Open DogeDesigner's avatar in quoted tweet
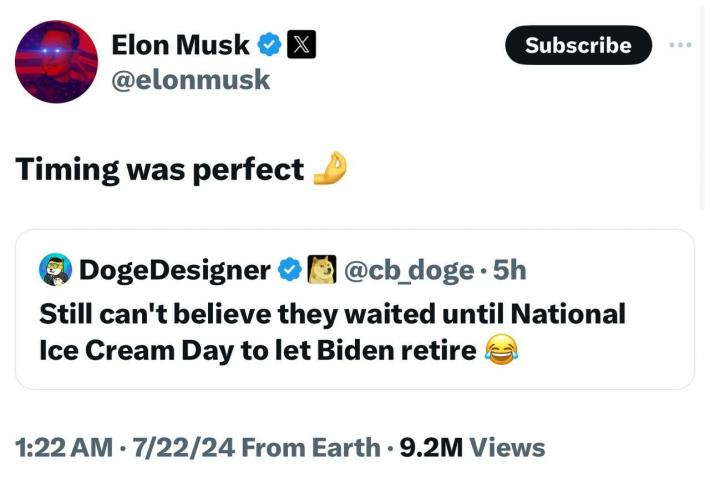Viewport: 710px width, 478px height. click(55, 269)
